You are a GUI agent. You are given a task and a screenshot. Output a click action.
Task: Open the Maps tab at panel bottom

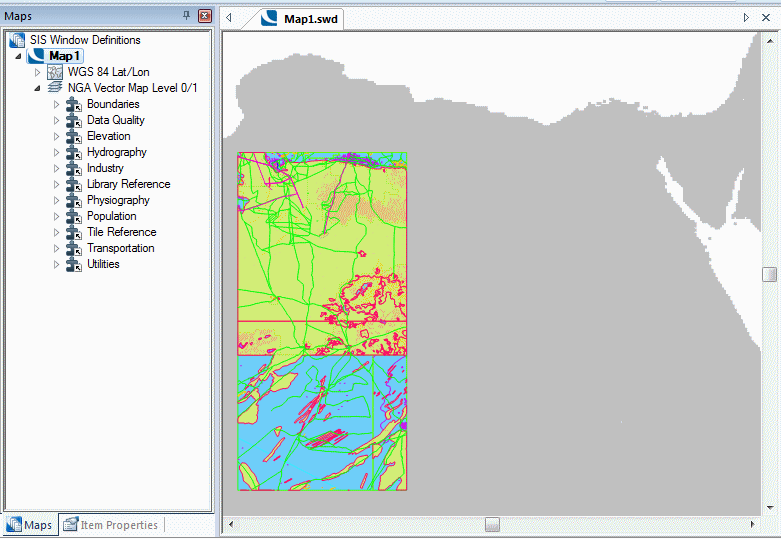point(29,525)
